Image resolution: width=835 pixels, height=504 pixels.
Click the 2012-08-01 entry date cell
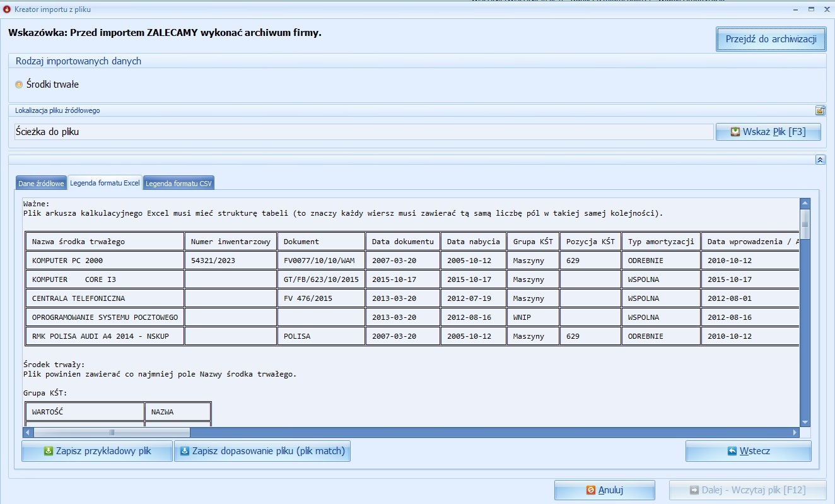point(750,298)
